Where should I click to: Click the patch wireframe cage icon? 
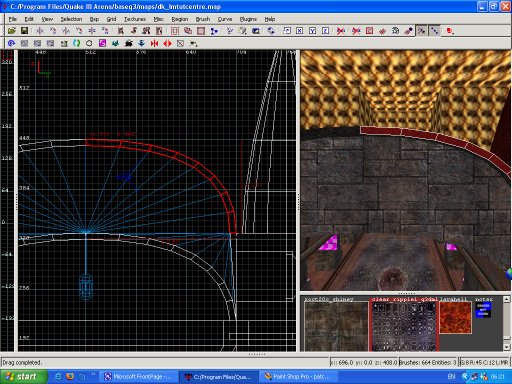coord(395,31)
